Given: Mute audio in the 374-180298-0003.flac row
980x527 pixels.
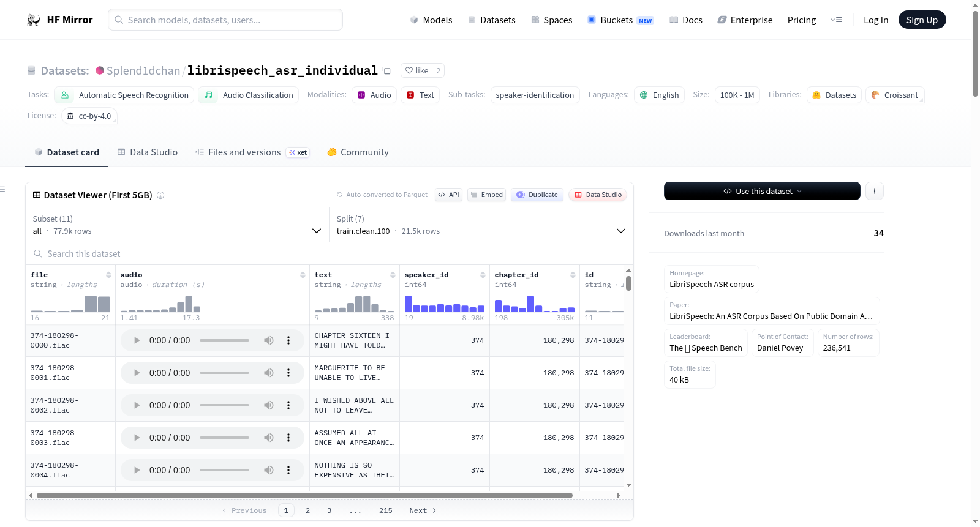Looking at the screenshot, I should pyautogui.click(x=269, y=438).
